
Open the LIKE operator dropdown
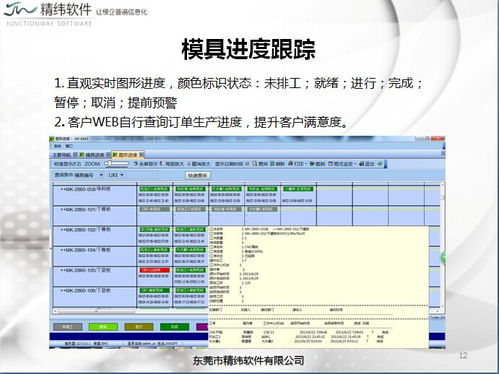click(122, 175)
